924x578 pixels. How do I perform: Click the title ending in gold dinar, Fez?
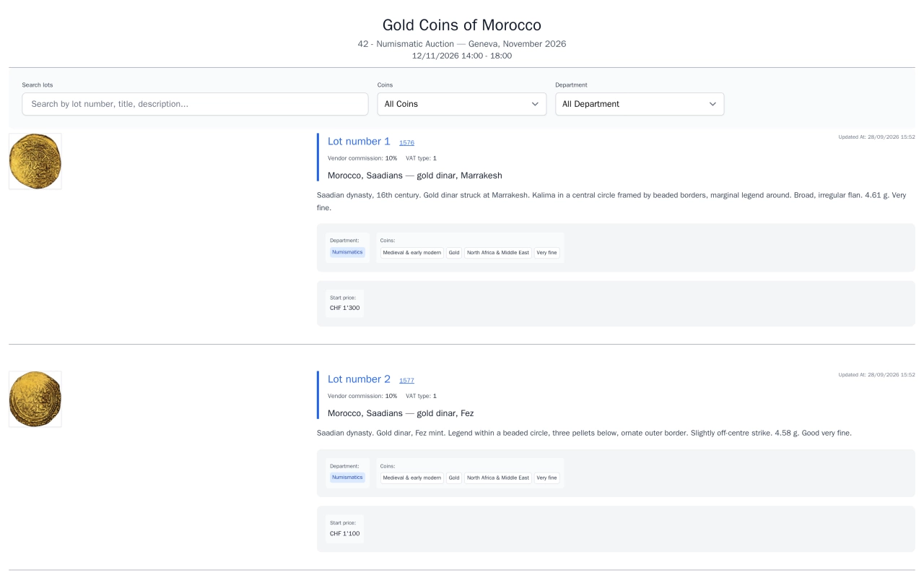[x=401, y=413]
